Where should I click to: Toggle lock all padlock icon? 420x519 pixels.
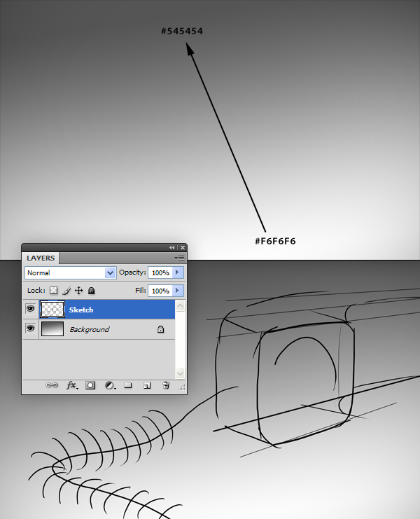[91, 291]
